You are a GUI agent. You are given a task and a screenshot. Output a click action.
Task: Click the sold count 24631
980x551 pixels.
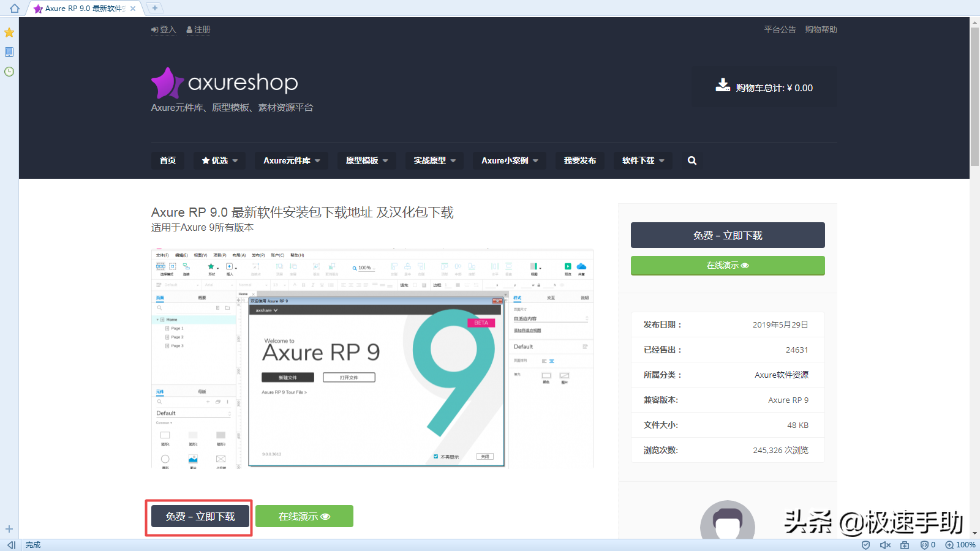[797, 350]
